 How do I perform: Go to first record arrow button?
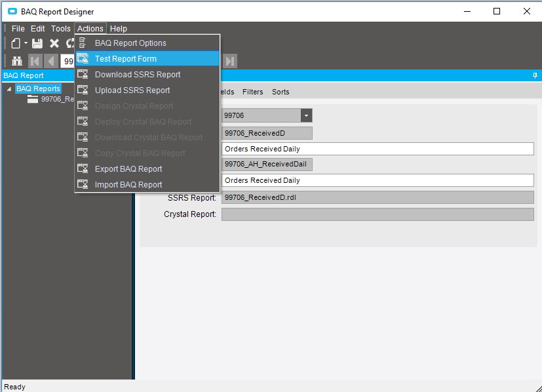[35, 61]
